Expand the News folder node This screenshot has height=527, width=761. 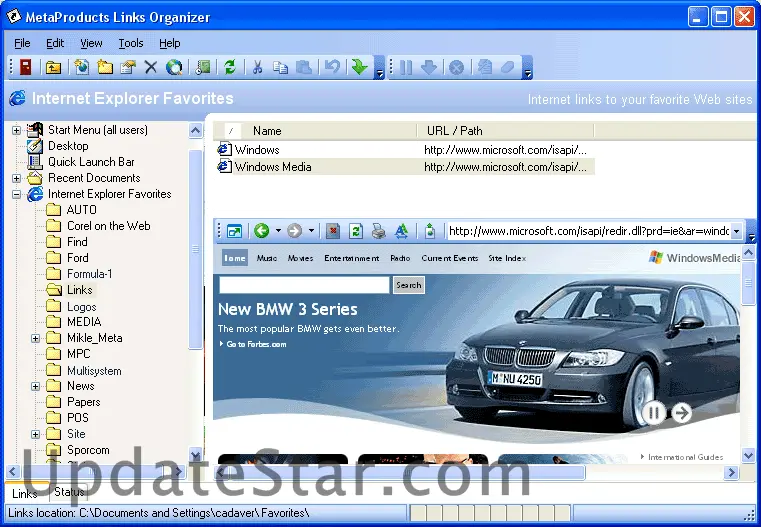click(x=35, y=386)
